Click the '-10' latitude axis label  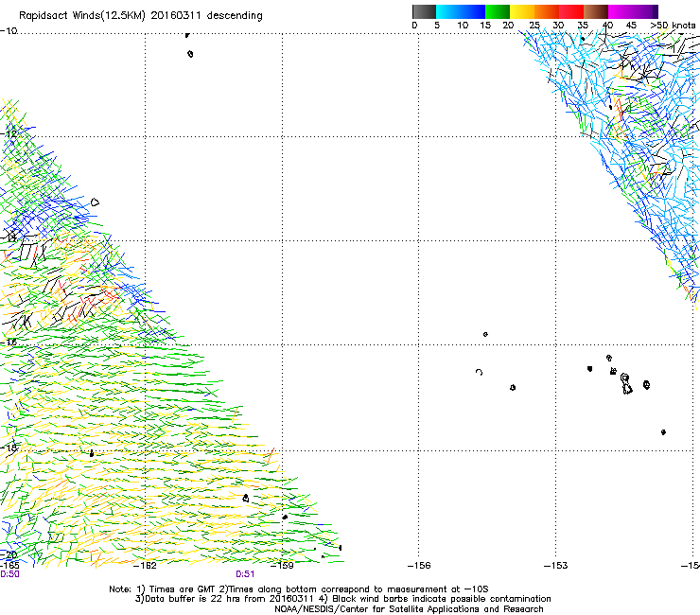[x=9, y=31]
